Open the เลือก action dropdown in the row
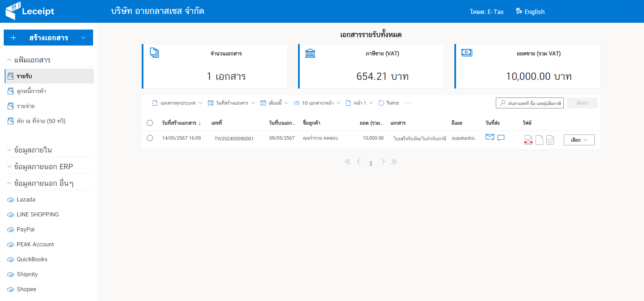 (x=579, y=140)
